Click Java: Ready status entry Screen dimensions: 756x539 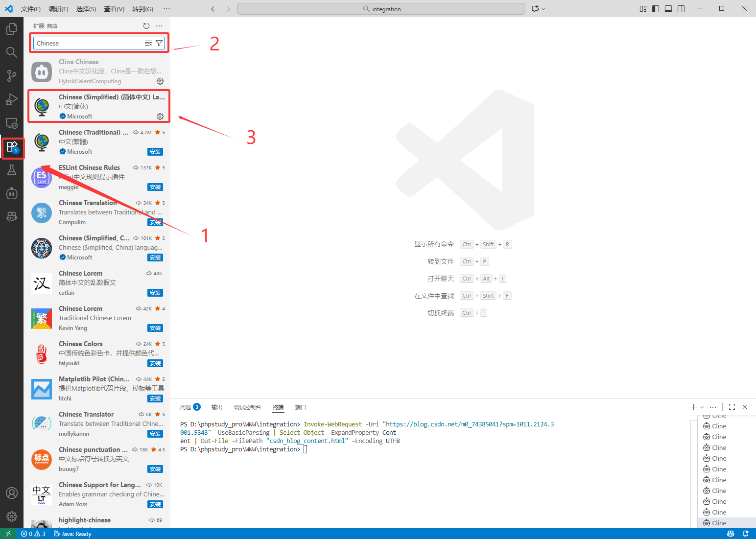pyautogui.click(x=72, y=534)
